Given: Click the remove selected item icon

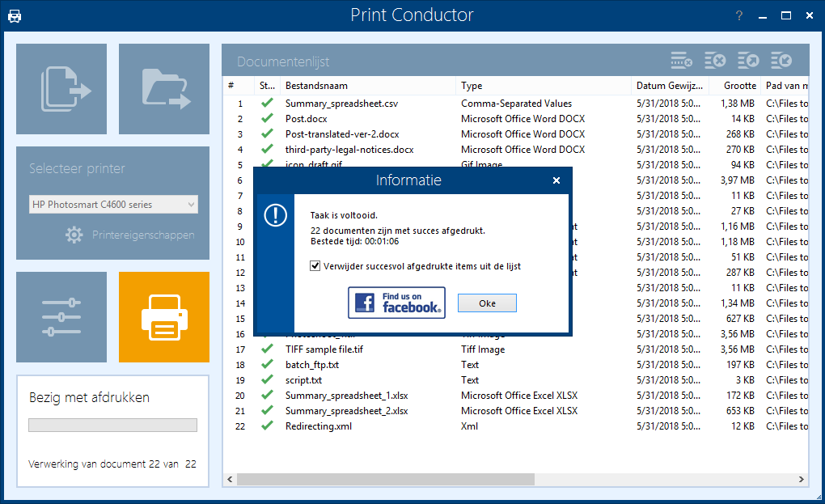Looking at the screenshot, I should coord(682,61).
